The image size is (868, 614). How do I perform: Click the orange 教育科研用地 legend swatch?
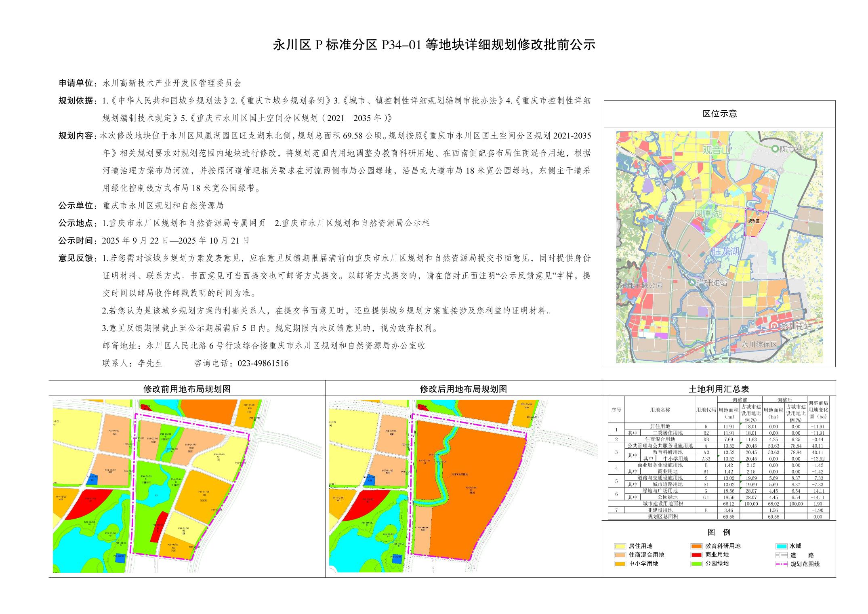coord(697,546)
